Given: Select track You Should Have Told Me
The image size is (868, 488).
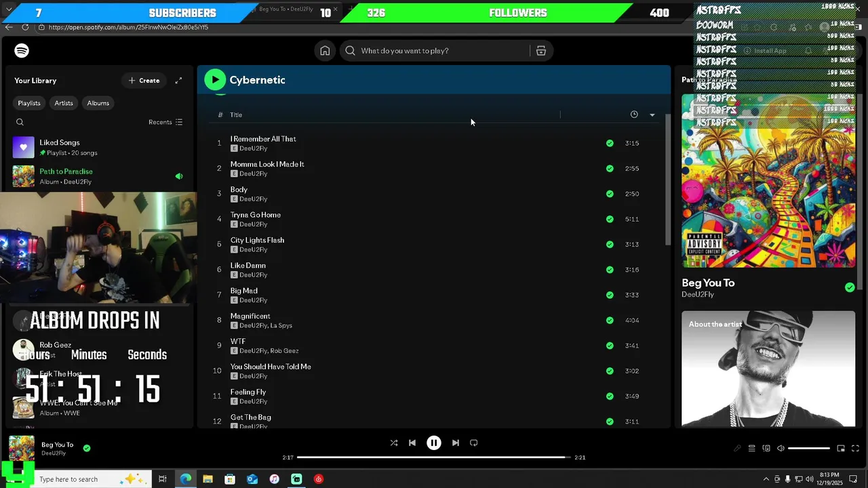Looking at the screenshot, I should [271, 367].
